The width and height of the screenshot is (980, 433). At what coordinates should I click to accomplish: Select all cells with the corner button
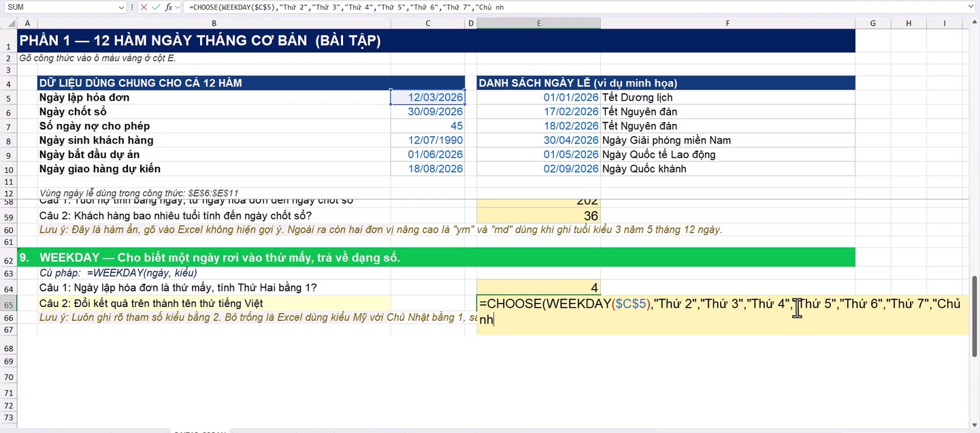point(9,23)
